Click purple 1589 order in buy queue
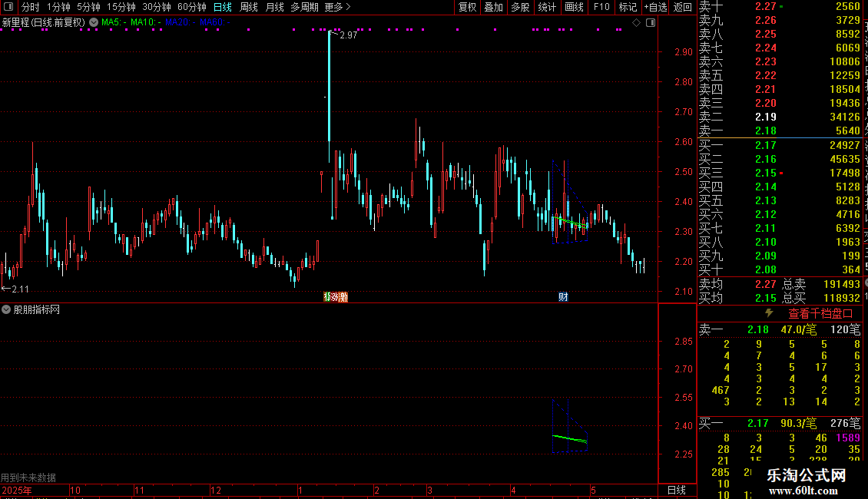Image resolution: width=868 pixels, height=499 pixels. click(x=848, y=438)
